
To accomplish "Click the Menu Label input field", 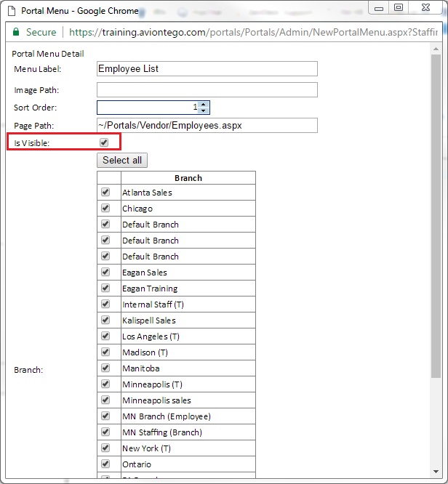I will 207,68.
